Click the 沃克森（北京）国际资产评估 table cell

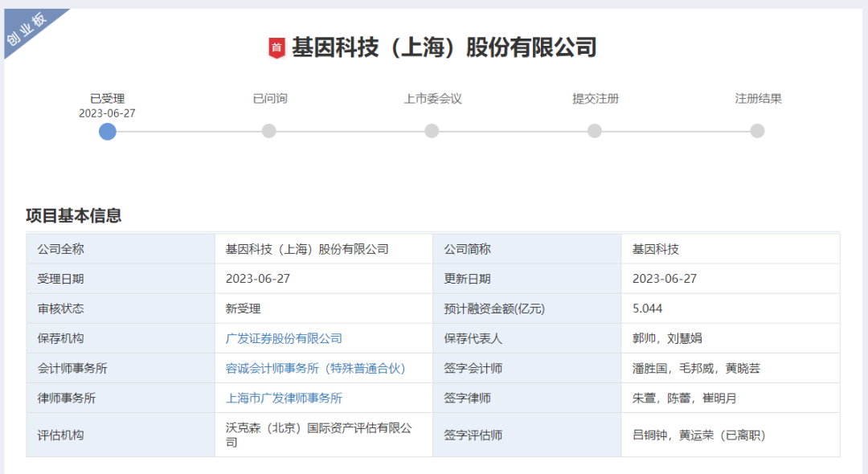[x=318, y=435]
